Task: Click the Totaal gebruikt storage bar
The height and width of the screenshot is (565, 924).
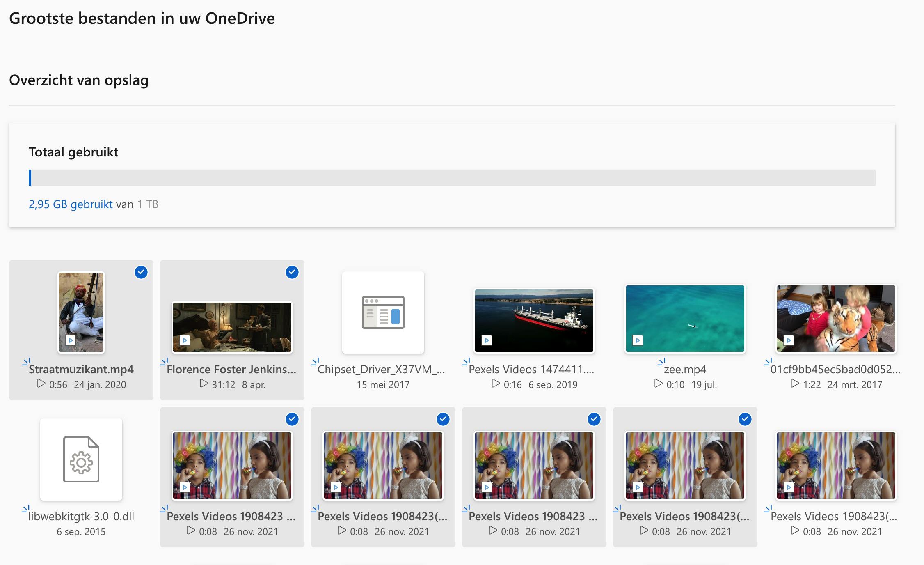Action: (451, 178)
